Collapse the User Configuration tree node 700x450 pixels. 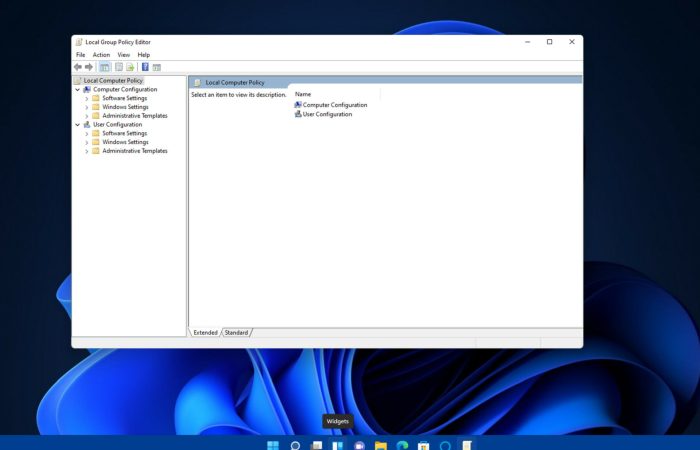click(x=78, y=125)
